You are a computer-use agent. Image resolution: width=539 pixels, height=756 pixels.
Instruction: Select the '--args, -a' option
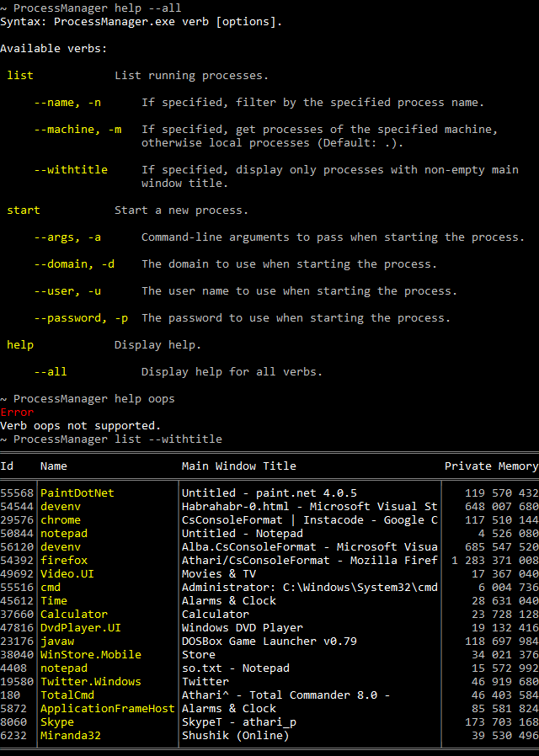click(x=67, y=237)
